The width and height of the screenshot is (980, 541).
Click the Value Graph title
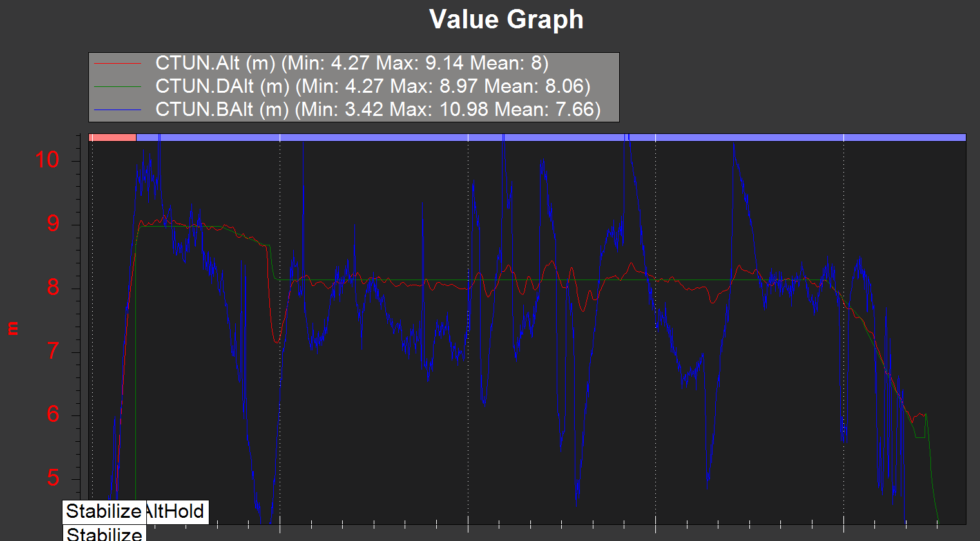506,19
